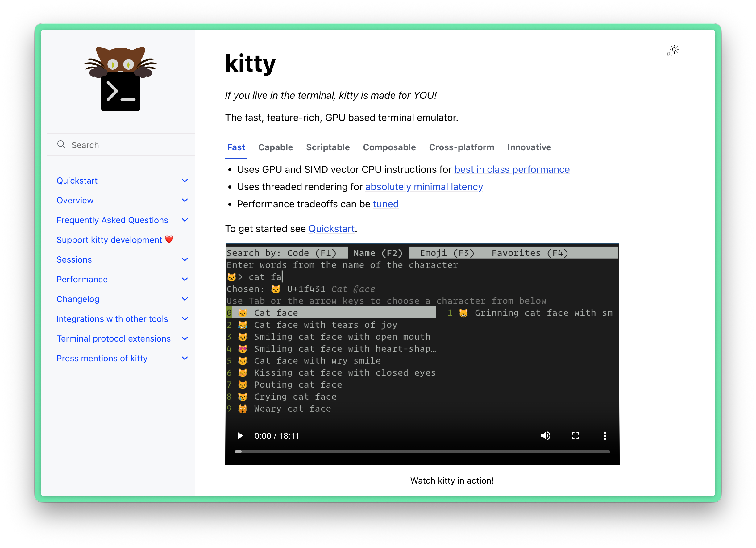This screenshot has height=548, width=756.
Task: Switch to the Capable tab
Action: pyautogui.click(x=276, y=147)
